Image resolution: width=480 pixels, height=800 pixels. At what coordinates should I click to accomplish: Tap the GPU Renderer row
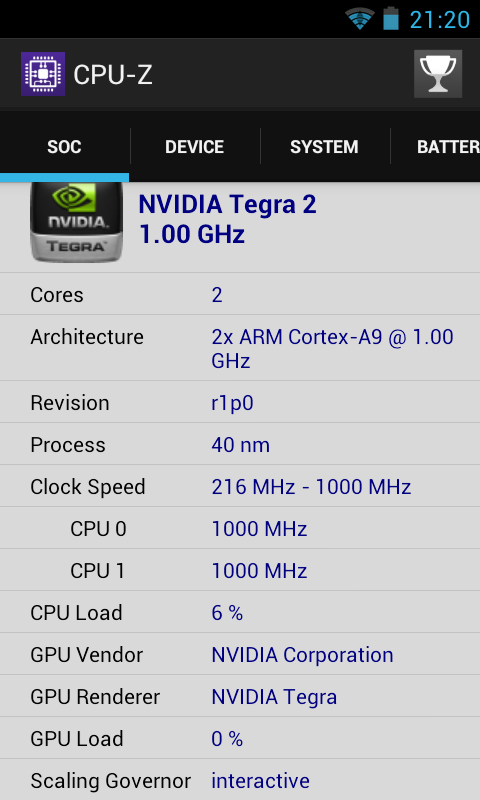click(240, 696)
